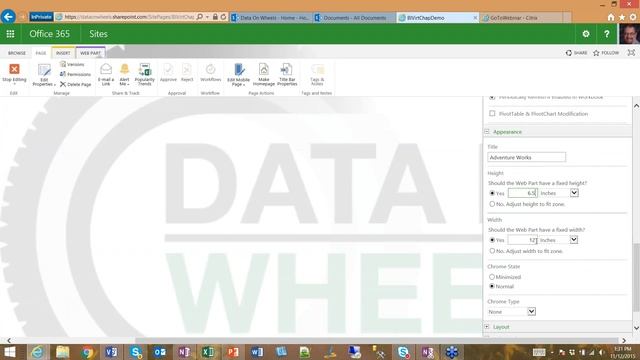
Task: Select Yes for fixed width
Action: (492, 240)
